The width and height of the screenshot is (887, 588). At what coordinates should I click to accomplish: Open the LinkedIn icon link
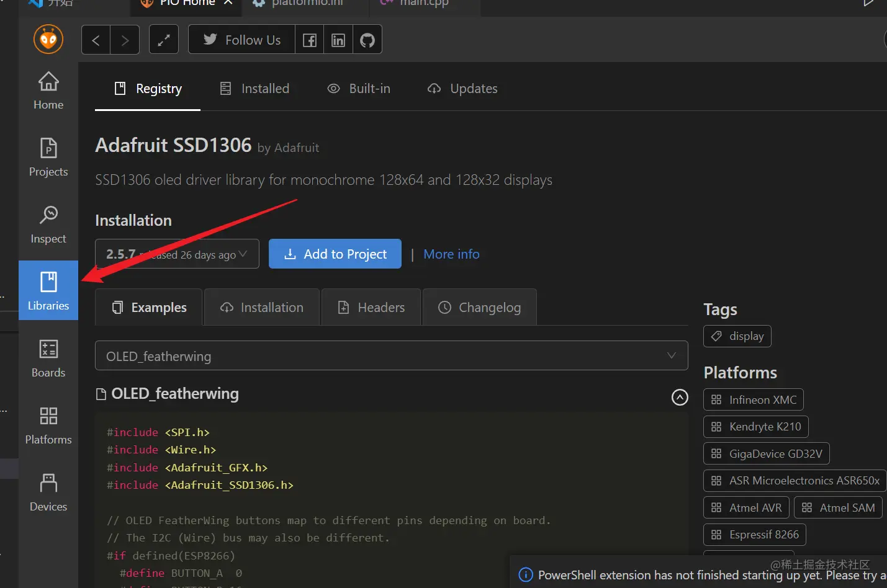tap(338, 40)
